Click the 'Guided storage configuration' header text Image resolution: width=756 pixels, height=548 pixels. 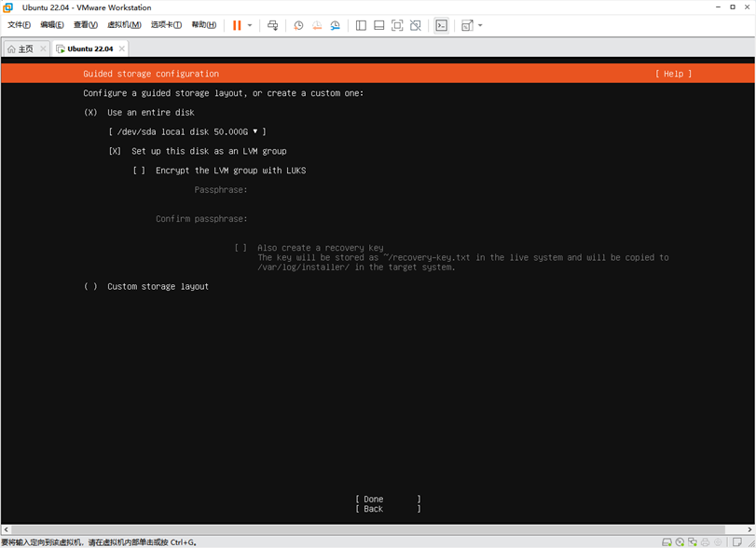(151, 74)
